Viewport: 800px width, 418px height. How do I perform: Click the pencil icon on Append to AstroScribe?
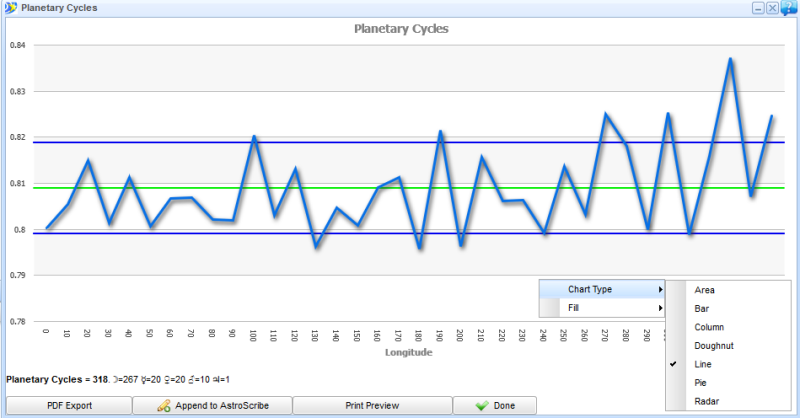click(x=163, y=406)
